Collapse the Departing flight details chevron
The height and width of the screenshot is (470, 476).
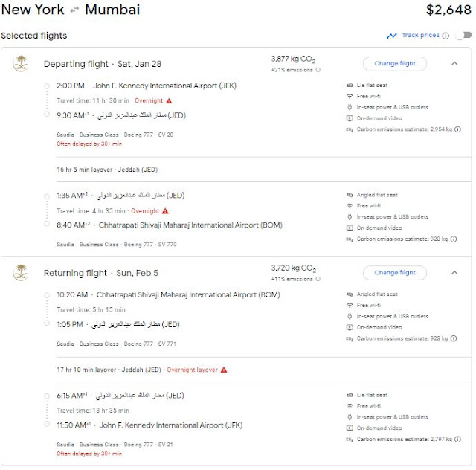454,63
